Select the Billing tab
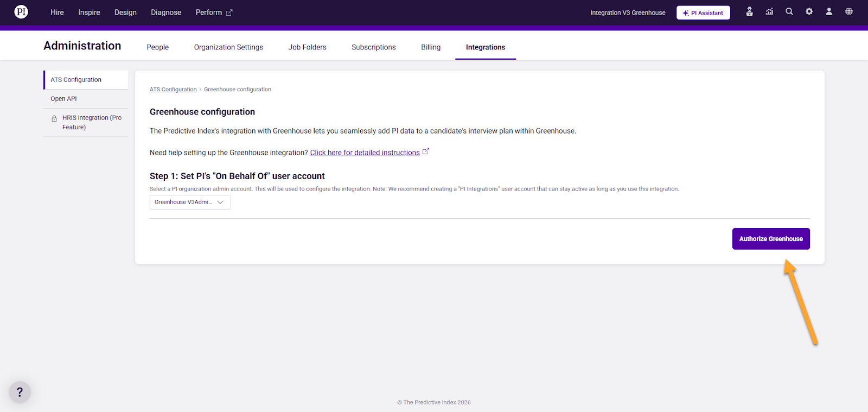This screenshot has width=868, height=412. pyautogui.click(x=431, y=47)
